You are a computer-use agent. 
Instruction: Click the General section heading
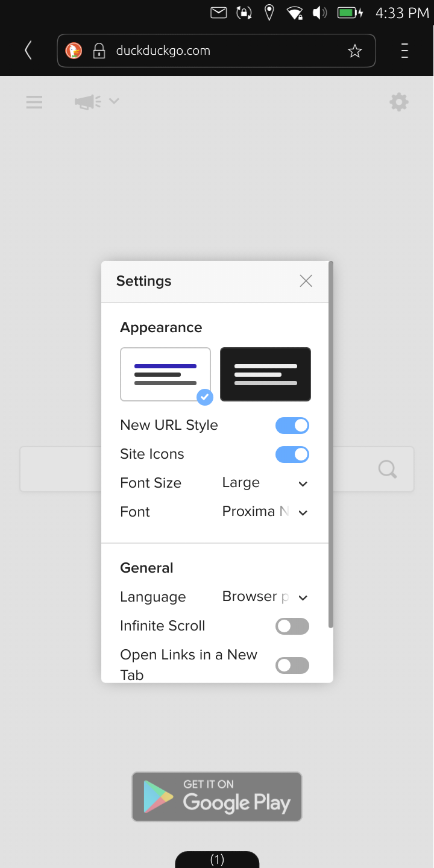[x=146, y=568]
